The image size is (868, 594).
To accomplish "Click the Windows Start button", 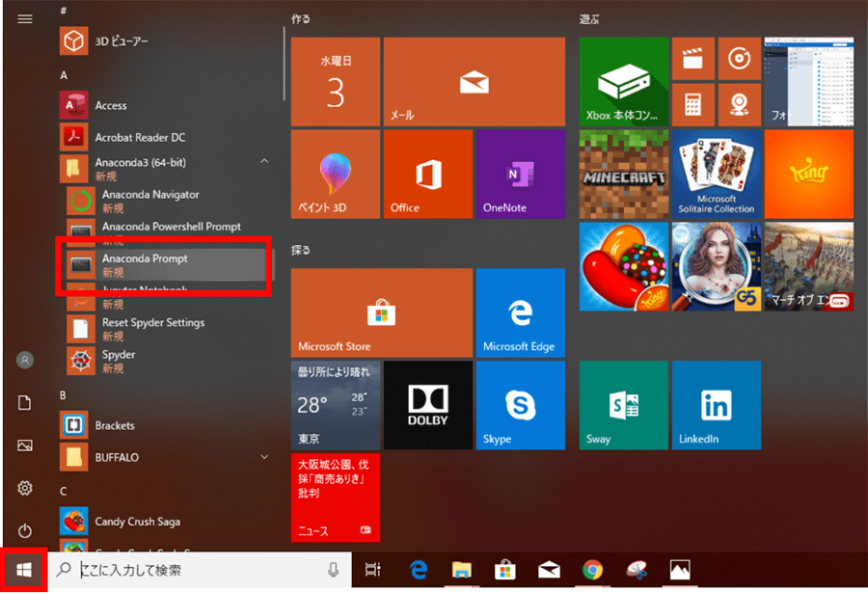I will (24, 570).
